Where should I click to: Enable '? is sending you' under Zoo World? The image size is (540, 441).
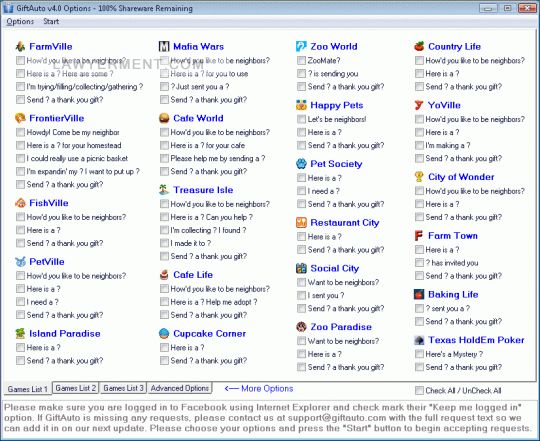point(301,74)
